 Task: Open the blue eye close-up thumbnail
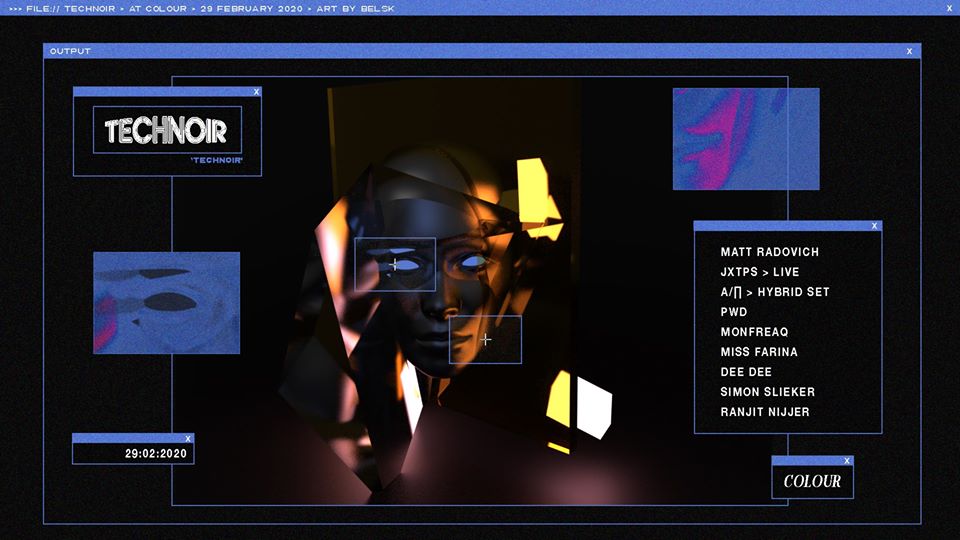pyautogui.click(x=166, y=303)
